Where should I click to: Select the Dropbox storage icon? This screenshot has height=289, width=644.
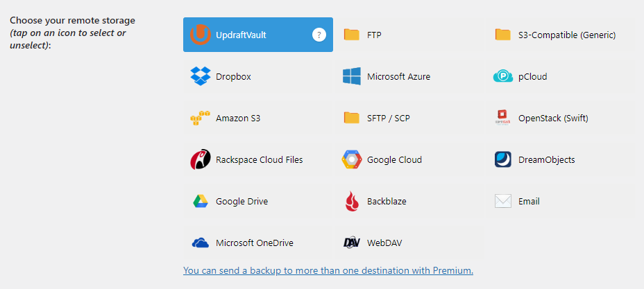(x=200, y=76)
